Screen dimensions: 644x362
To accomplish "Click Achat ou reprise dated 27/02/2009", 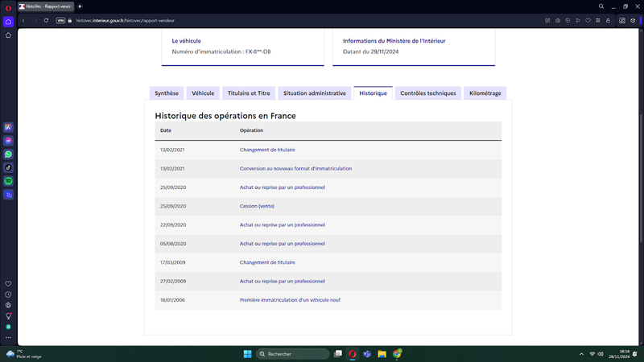I will [x=283, y=281].
